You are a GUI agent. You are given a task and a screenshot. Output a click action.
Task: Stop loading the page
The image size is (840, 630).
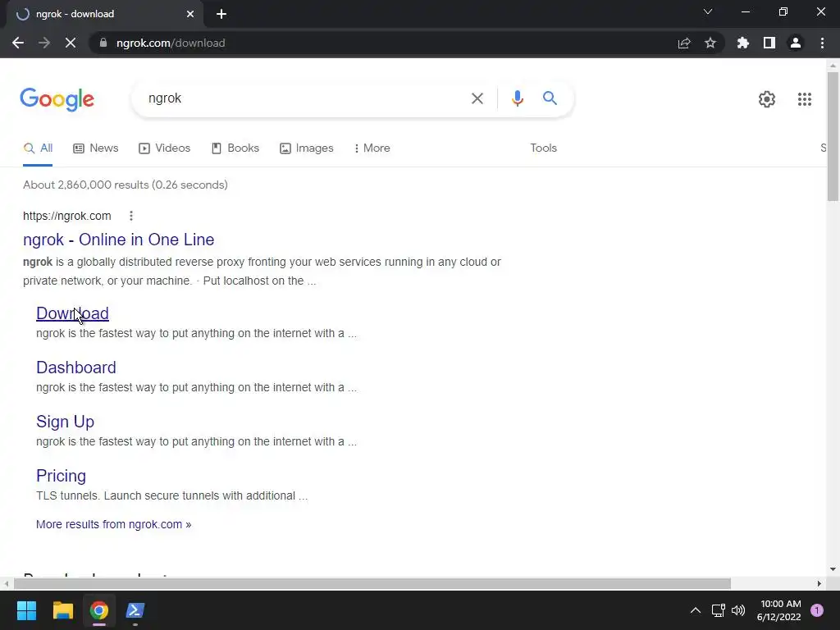tap(71, 43)
